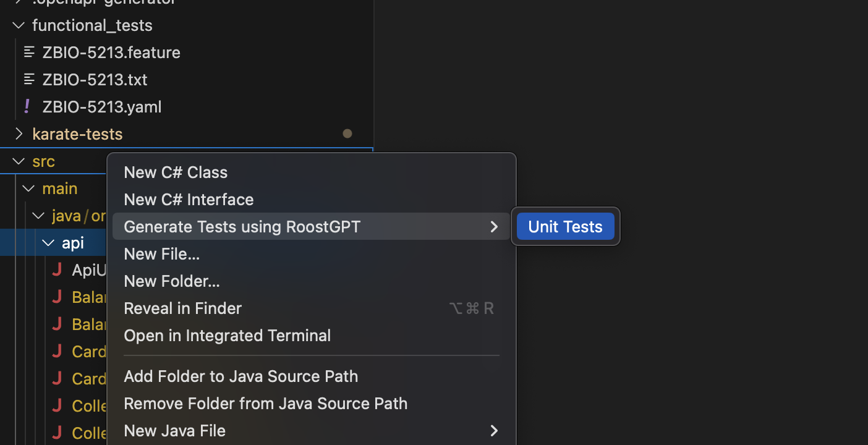Click the Unit Tests button
This screenshot has width=868, height=445.
tap(564, 226)
